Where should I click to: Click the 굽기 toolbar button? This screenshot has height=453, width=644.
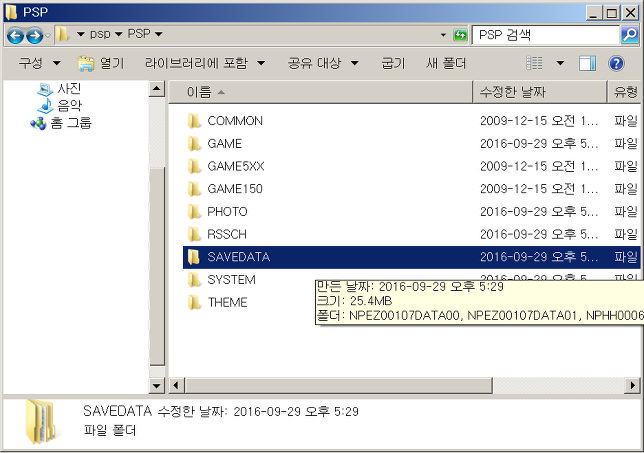393,63
